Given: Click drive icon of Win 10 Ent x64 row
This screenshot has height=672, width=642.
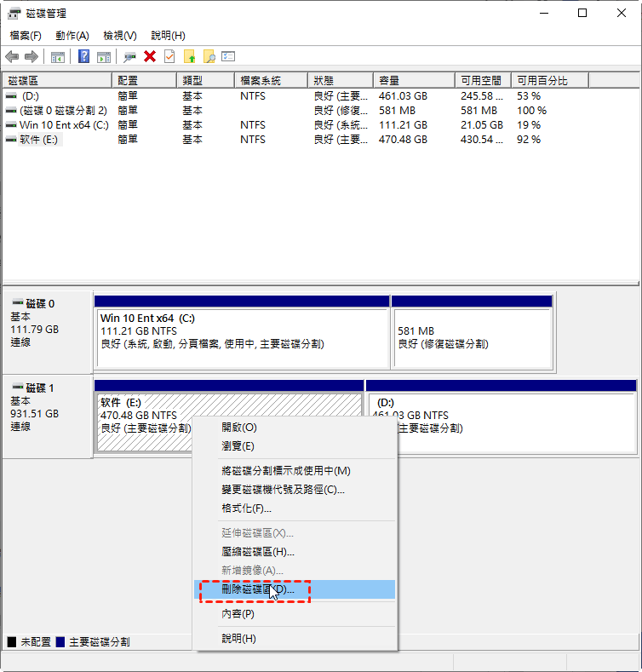Looking at the screenshot, I should (11, 125).
